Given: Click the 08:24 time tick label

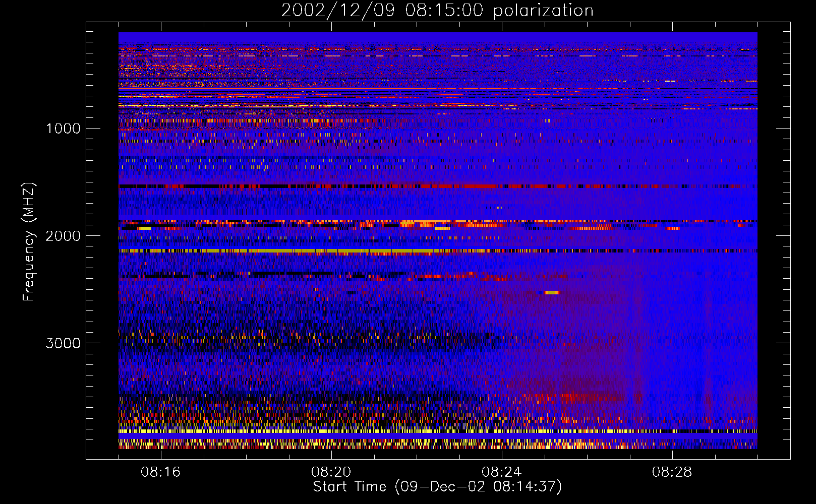Looking at the screenshot, I should coord(502,472).
